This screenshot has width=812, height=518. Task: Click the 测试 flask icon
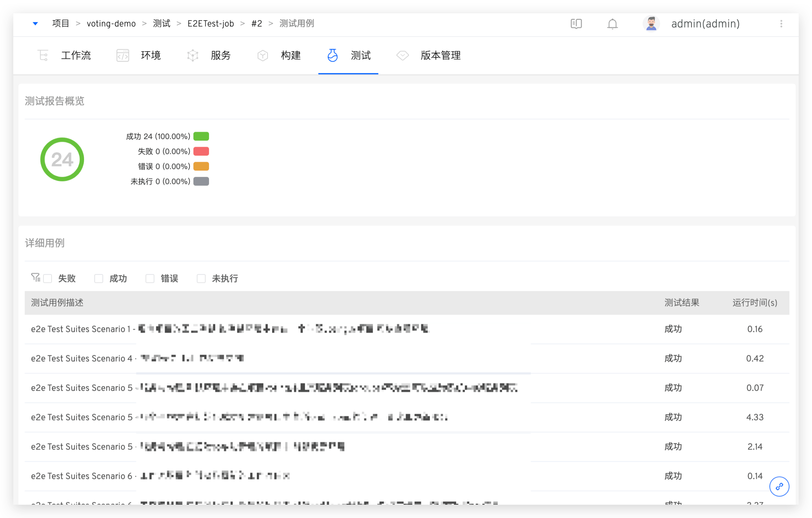tap(333, 55)
